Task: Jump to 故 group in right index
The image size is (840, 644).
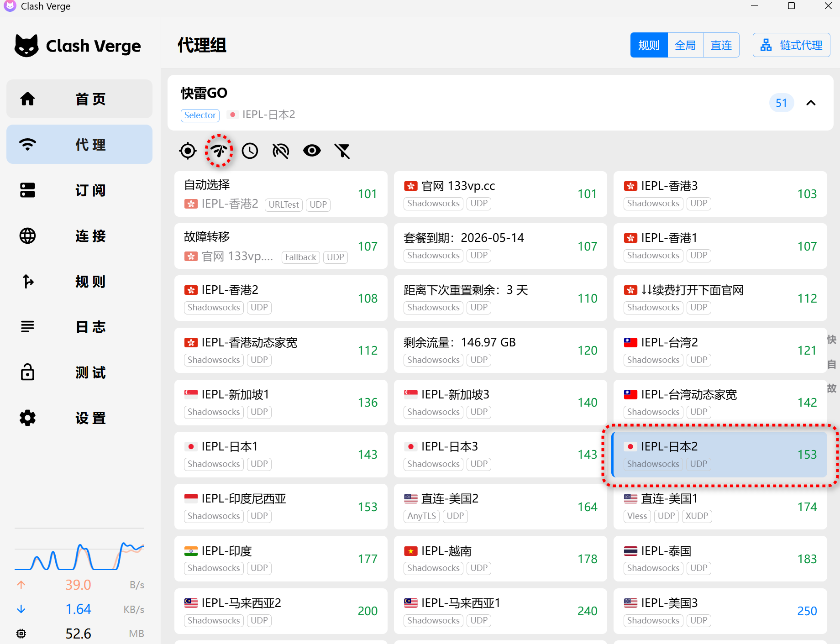Action: pos(832,388)
